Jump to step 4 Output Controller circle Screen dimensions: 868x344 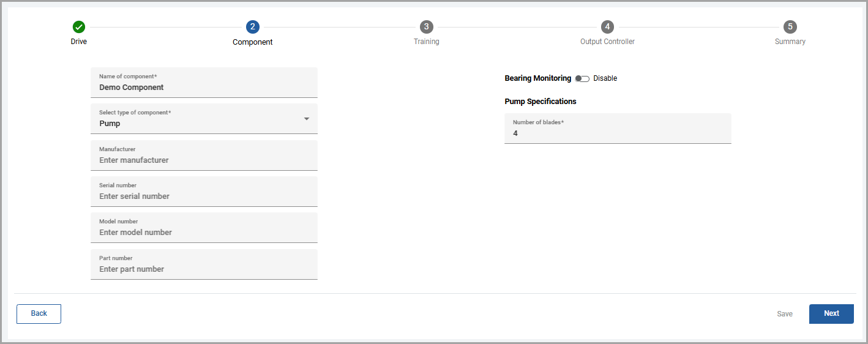click(x=607, y=27)
